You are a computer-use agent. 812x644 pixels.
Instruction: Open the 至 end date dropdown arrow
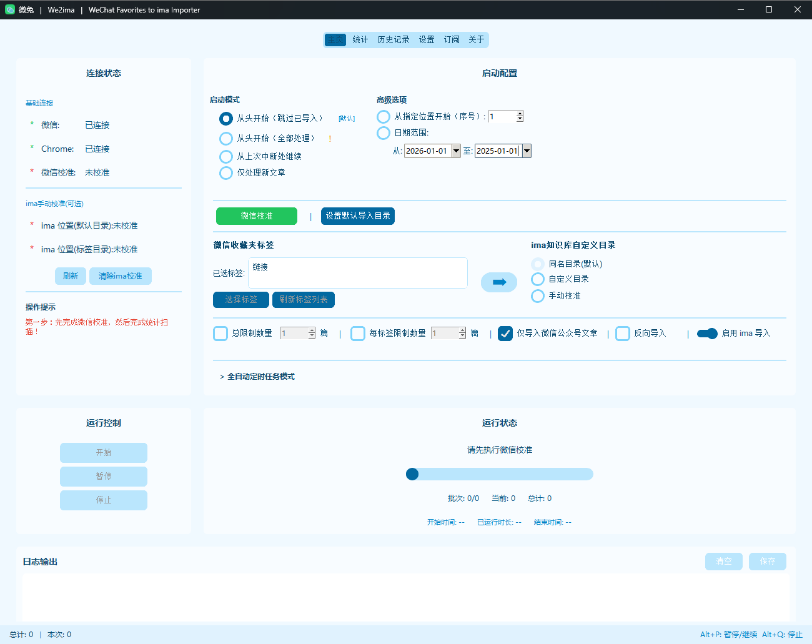pyautogui.click(x=527, y=151)
